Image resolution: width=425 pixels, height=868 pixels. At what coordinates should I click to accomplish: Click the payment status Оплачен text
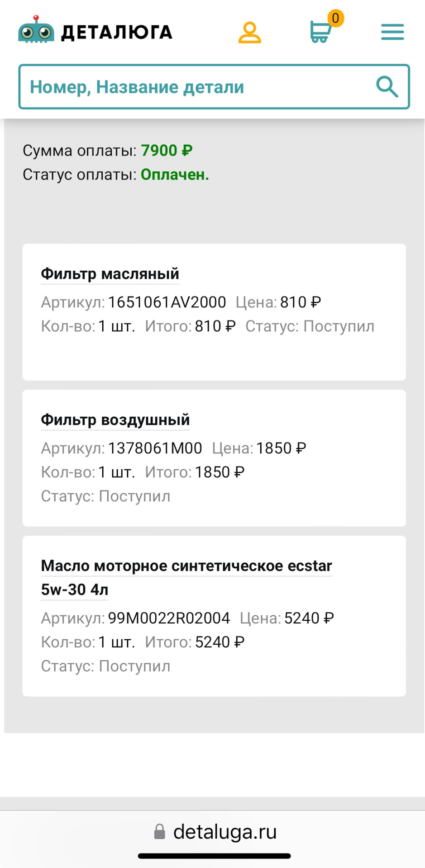click(x=174, y=174)
